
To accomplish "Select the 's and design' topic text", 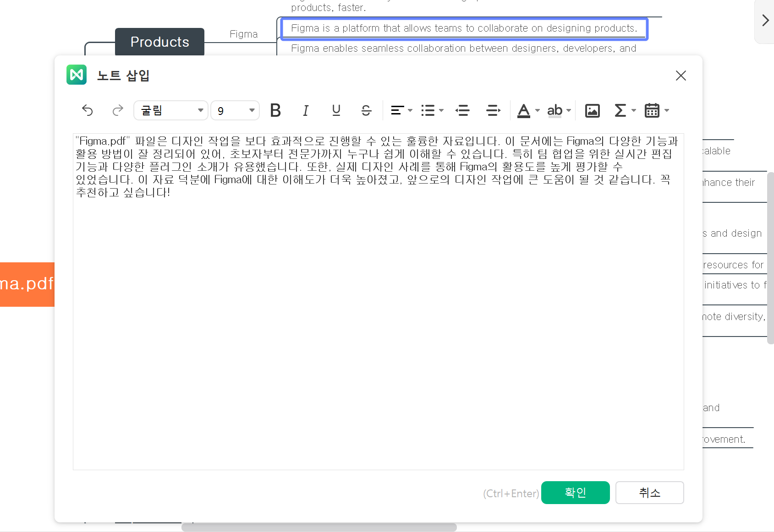I will (732, 233).
